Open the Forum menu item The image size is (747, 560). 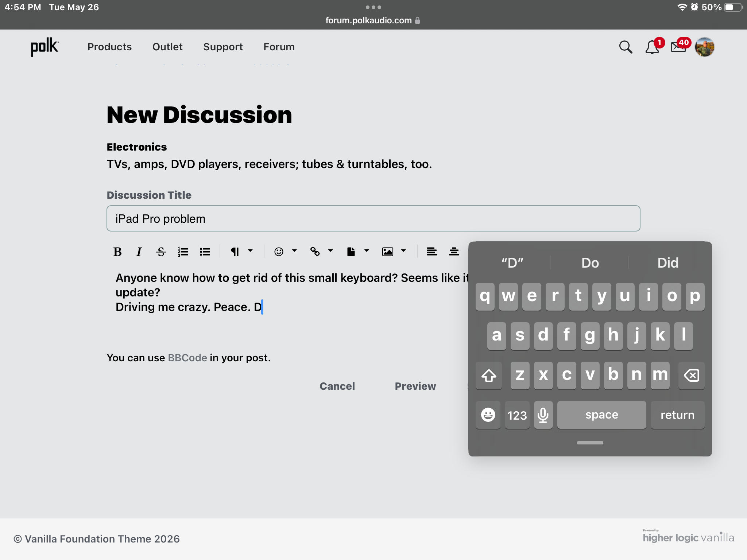279,47
